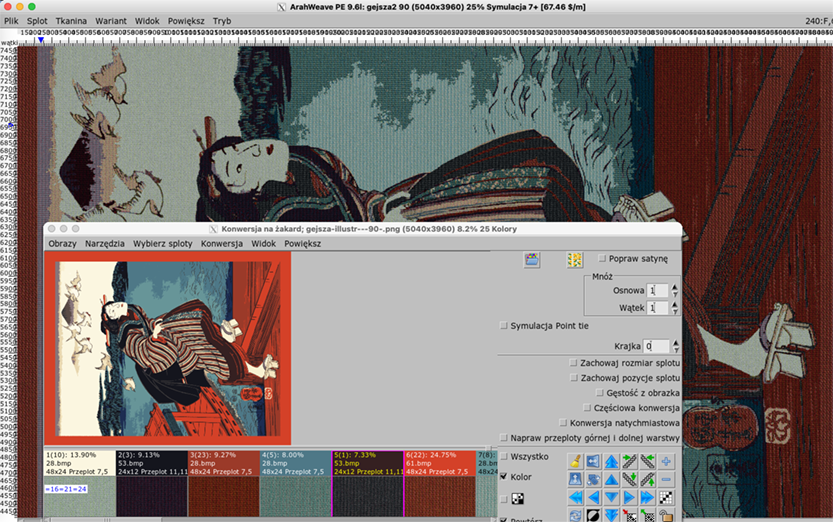Check Zachowaj pozycje splotu
Screen dimensions: 833x522
point(574,378)
